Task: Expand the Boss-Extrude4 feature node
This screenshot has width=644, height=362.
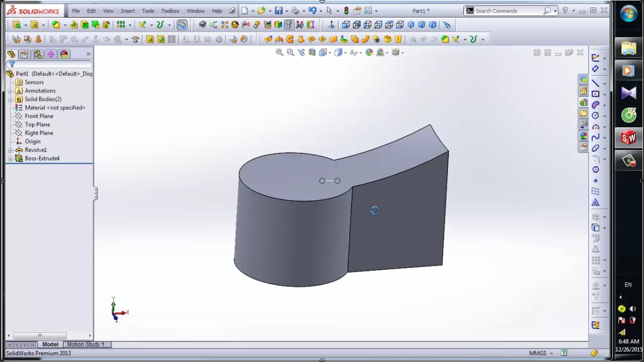Action: [x=10, y=159]
